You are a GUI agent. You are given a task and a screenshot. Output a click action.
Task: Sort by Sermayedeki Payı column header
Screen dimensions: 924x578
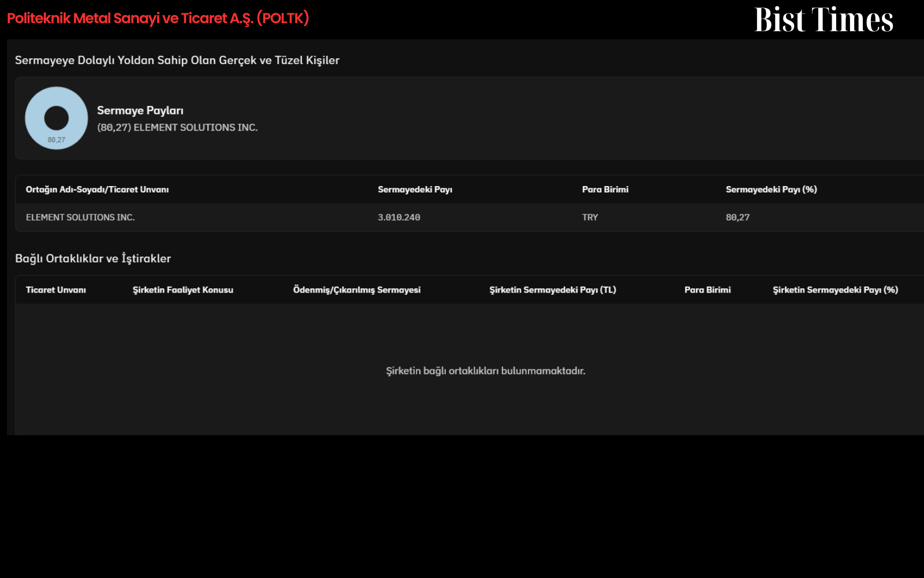415,190
